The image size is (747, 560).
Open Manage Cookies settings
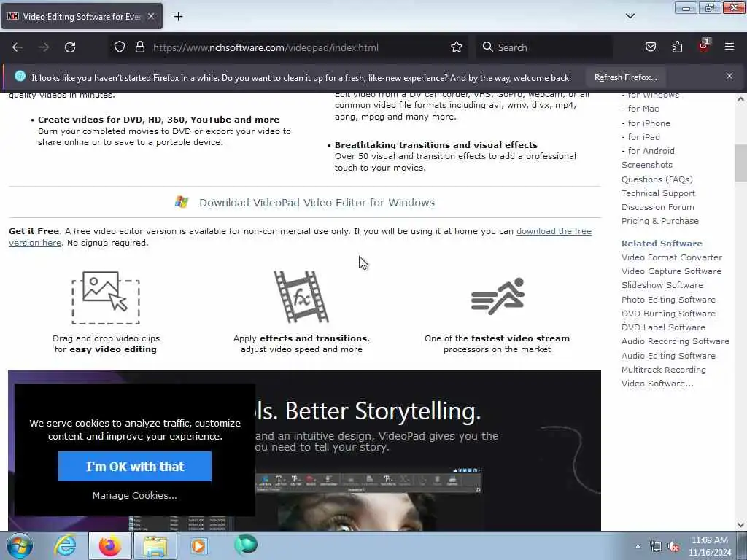click(135, 495)
